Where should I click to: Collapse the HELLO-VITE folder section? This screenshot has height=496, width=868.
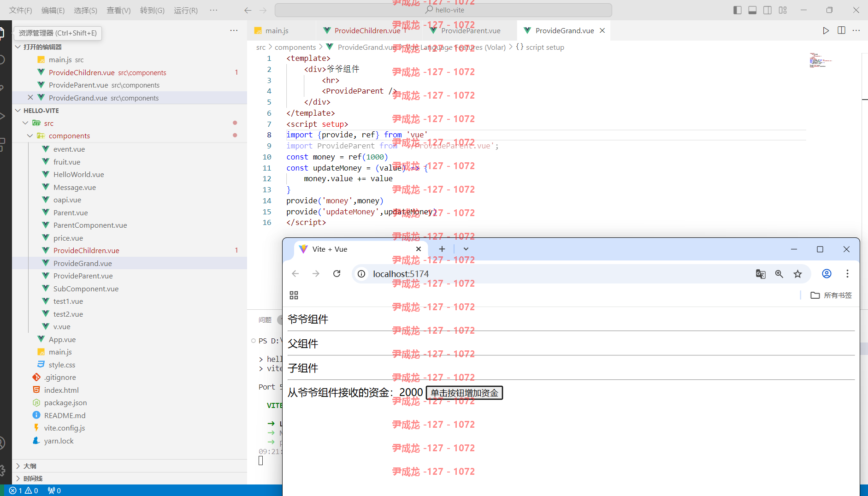18,111
